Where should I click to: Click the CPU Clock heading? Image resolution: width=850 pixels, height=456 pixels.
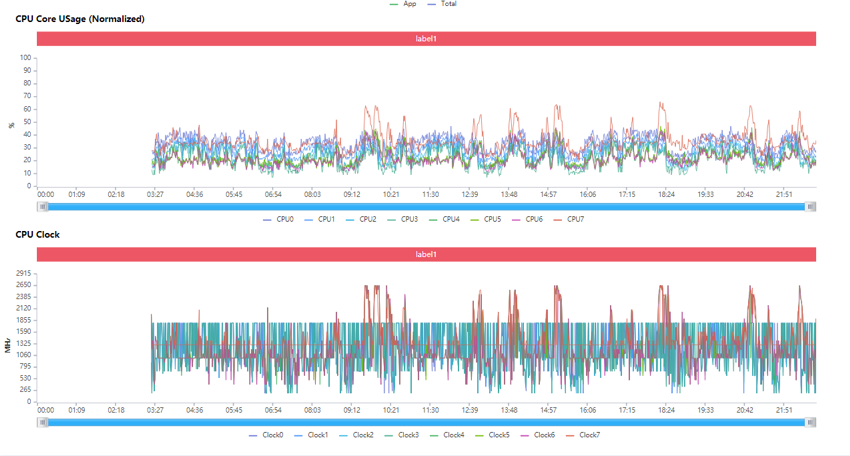[37, 235]
